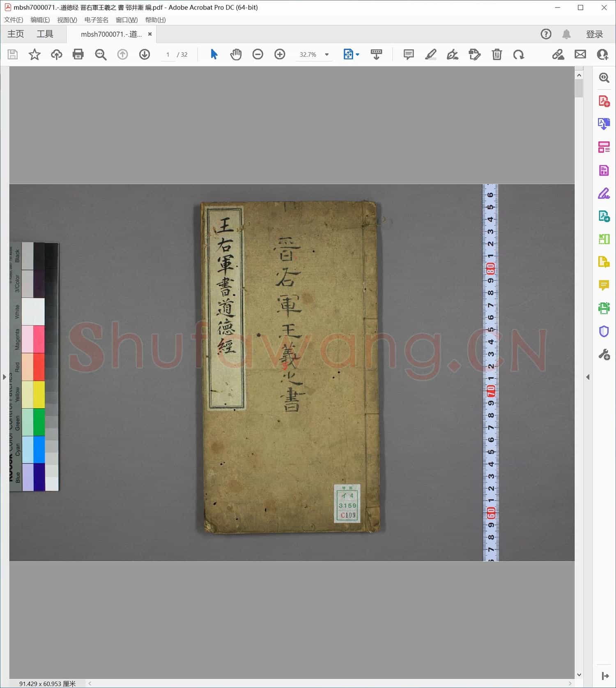The height and width of the screenshot is (688, 616).
Task: Open the Sign document pen tool
Action: (453, 54)
